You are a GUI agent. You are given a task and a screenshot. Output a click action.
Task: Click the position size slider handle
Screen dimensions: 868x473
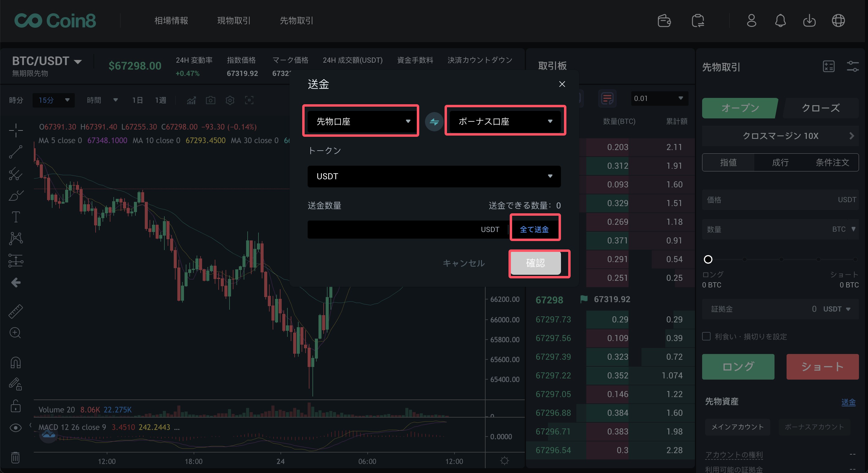tap(708, 259)
